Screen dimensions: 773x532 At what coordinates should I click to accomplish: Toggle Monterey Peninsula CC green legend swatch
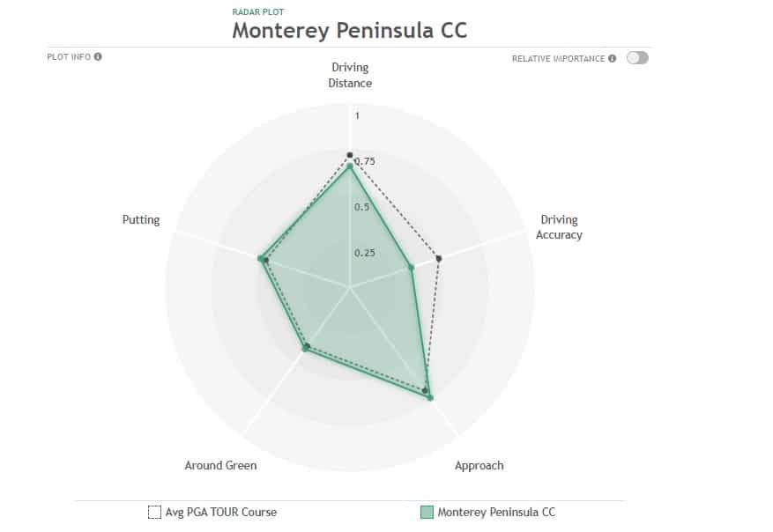point(427,513)
